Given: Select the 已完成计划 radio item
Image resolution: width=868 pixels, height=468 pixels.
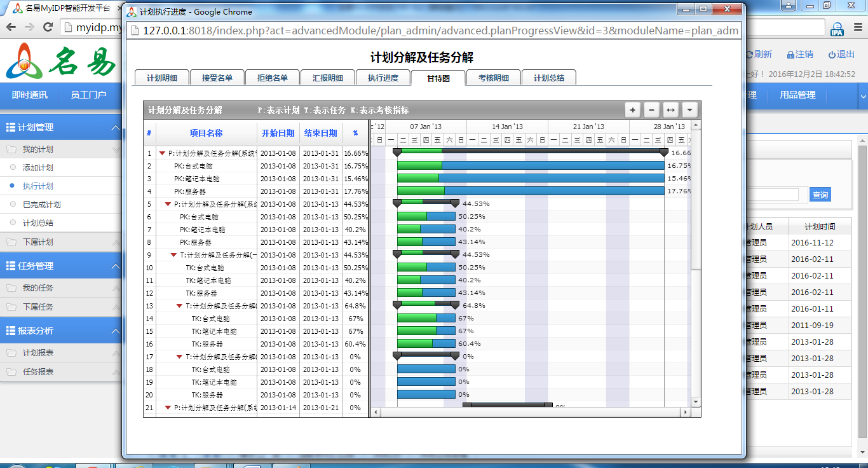Looking at the screenshot, I should [x=13, y=205].
